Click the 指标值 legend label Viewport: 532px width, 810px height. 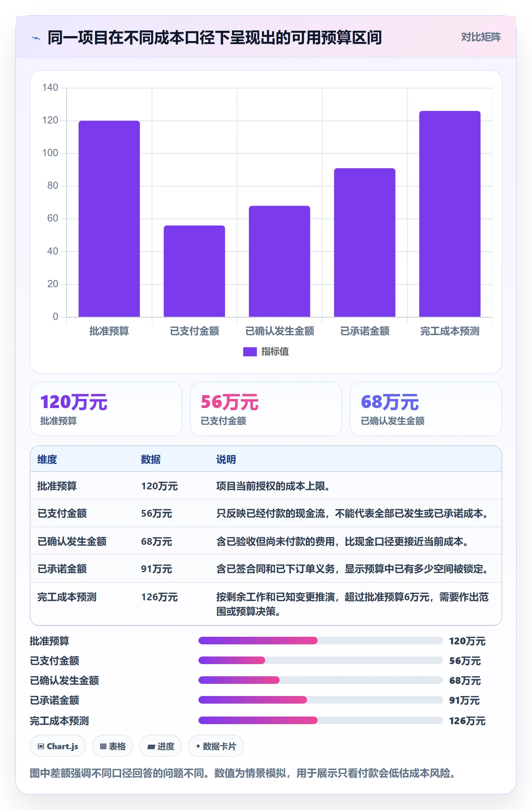coord(275,352)
